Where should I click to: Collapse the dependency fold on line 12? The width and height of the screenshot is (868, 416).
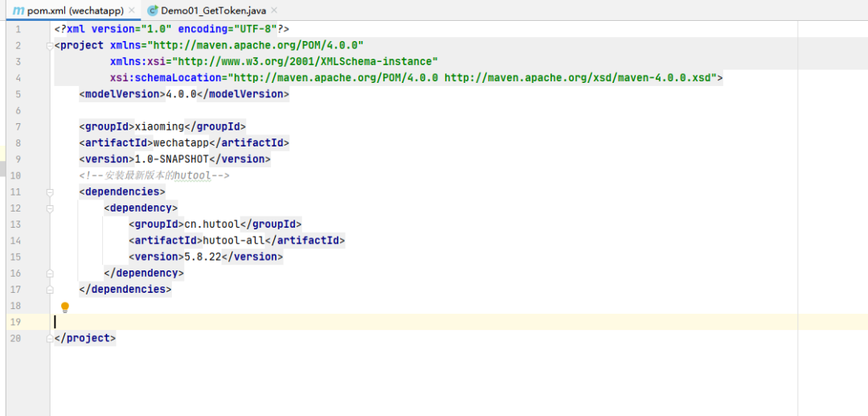pos(50,208)
